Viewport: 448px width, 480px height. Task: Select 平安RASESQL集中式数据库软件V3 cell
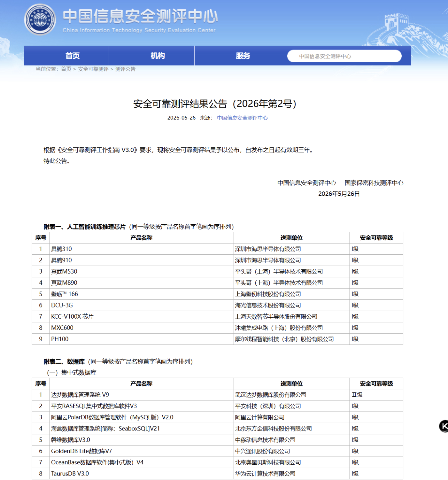pyautogui.click(x=141, y=406)
